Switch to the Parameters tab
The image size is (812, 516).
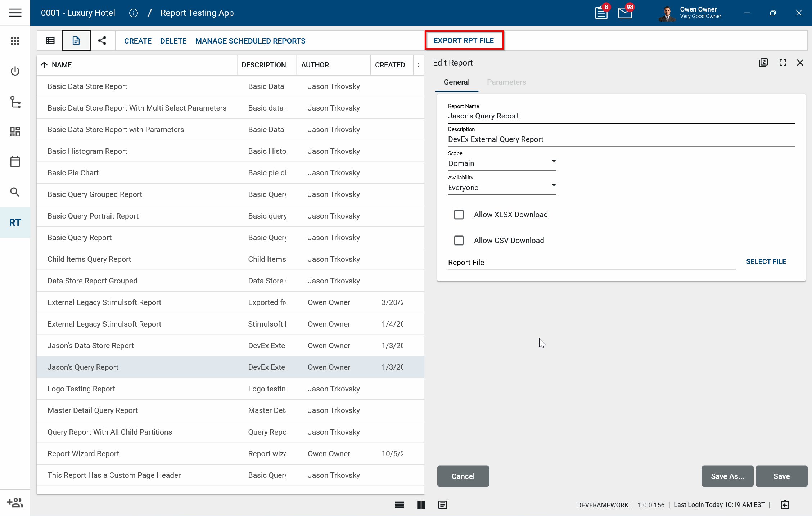click(x=506, y=82)
